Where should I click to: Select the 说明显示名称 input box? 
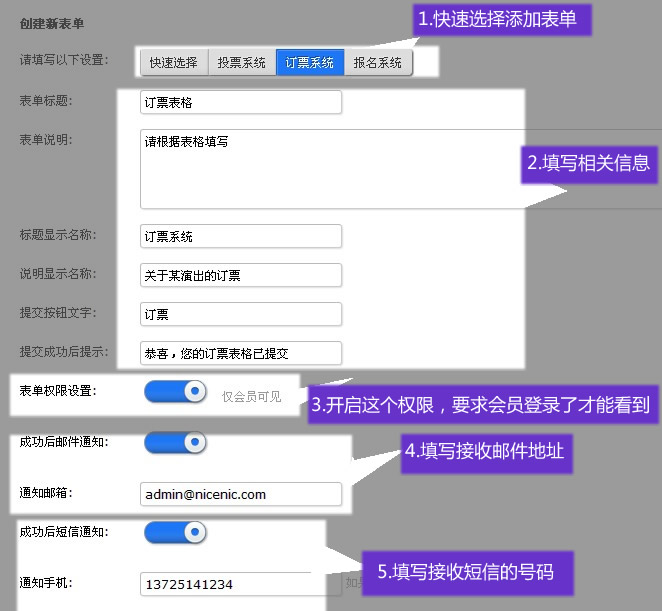click(x=241, y=275)
